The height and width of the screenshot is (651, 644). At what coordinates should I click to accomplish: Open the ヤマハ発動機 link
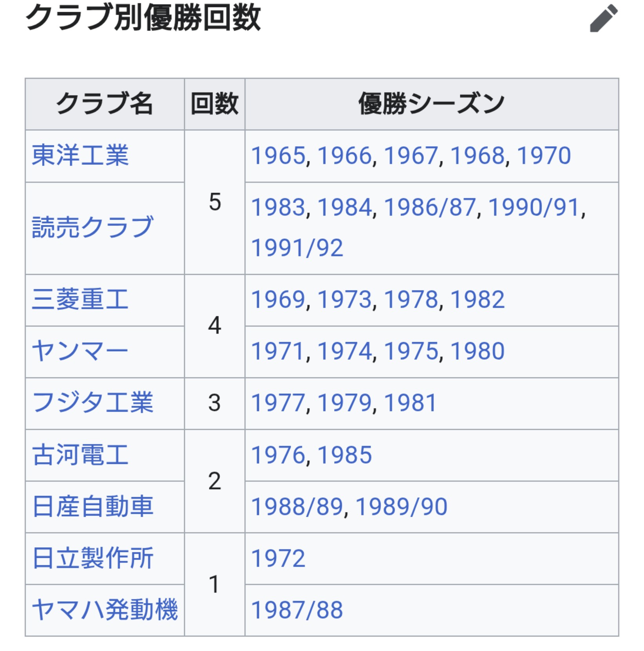coord(105,610)
